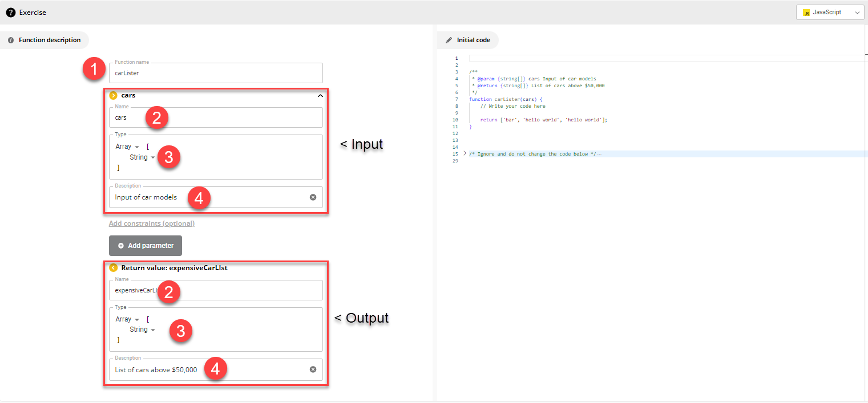Click the Add constraints (optional) link
The image size is (868, 403).
pos(151,223)
